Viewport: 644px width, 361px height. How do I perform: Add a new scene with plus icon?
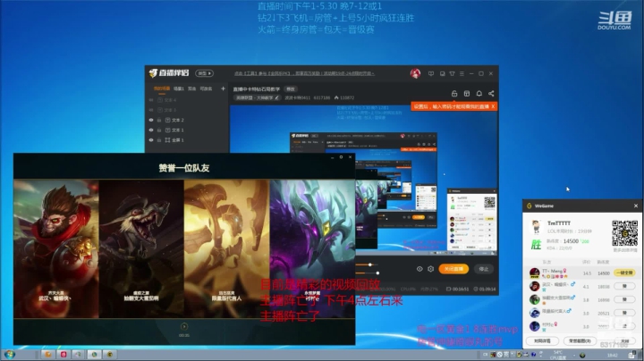pos(223,88)
